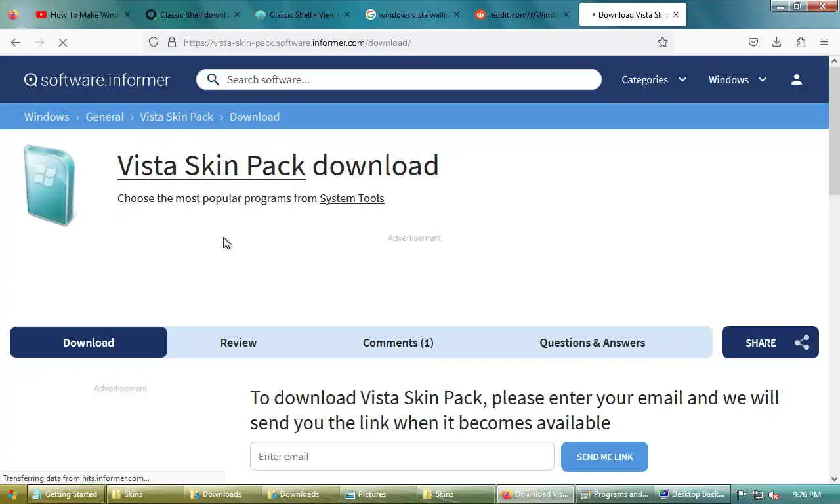Expand the Windows platform dropdown
Image resolution: width=840 pixels, height=504 pixels.
[737, 79]
